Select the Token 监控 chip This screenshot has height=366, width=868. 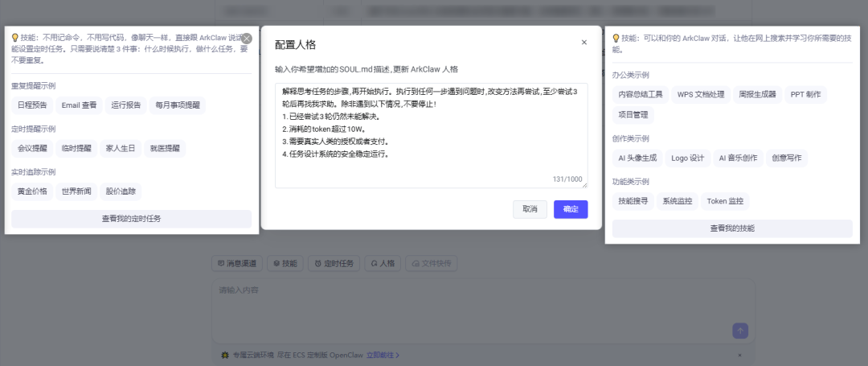[725, 201]
